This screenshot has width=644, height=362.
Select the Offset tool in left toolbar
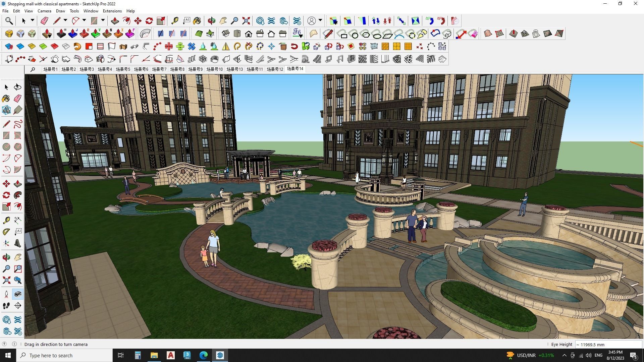click(x=18, y=206)
